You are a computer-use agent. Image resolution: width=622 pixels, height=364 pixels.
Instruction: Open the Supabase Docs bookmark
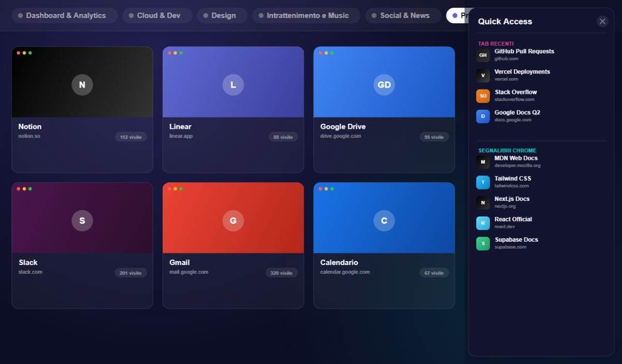(x=541, y=243)
